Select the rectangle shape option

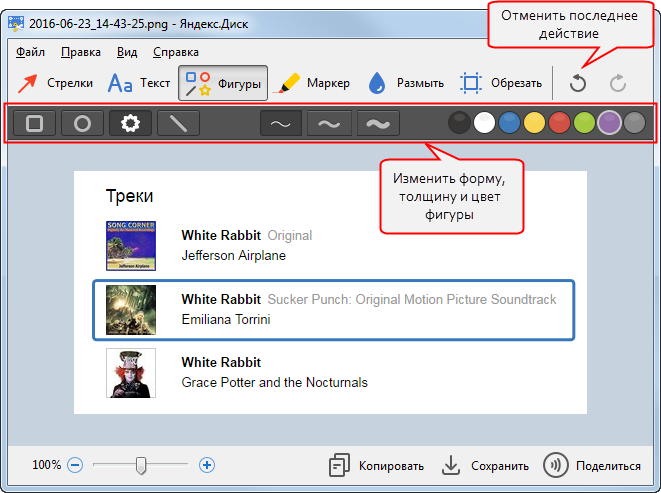(x=34, y=123)
